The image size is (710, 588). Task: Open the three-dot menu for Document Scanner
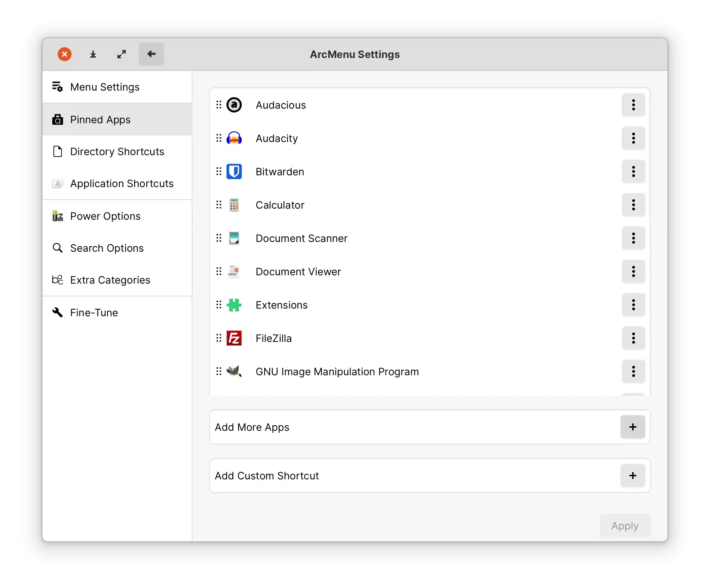633,238
